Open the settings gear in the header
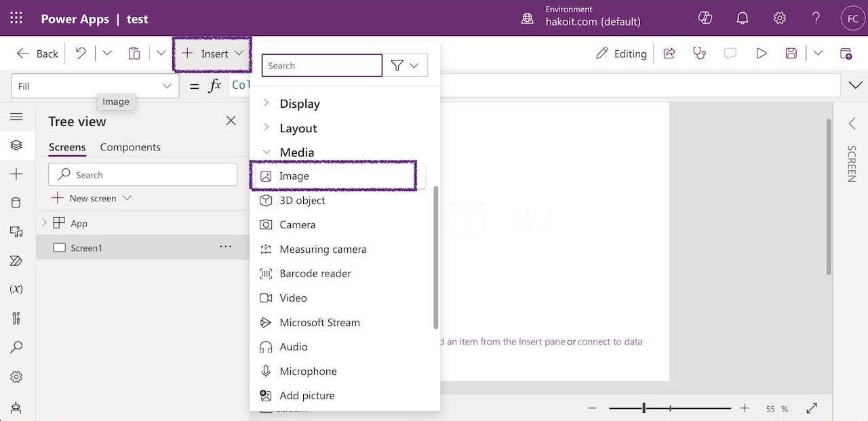This screenshot has width=868, height=421. coord(780,18)
